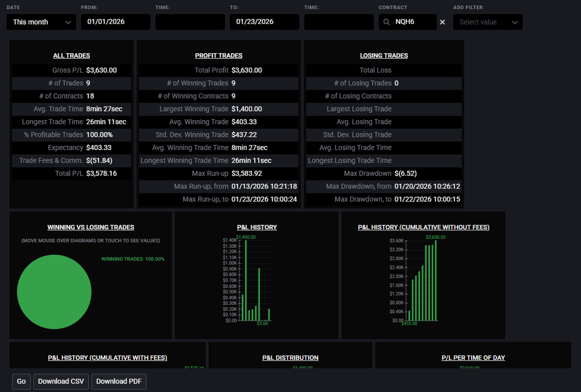Screen dimensions: 581x392
Task: Click the WINNING TRADES: 100.00% legend label
Action: click(133, 259)
